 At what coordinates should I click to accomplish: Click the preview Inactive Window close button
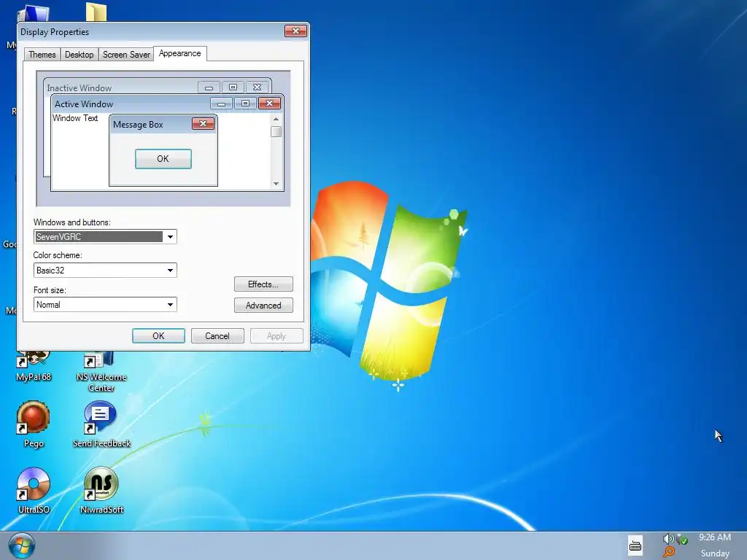258,87
